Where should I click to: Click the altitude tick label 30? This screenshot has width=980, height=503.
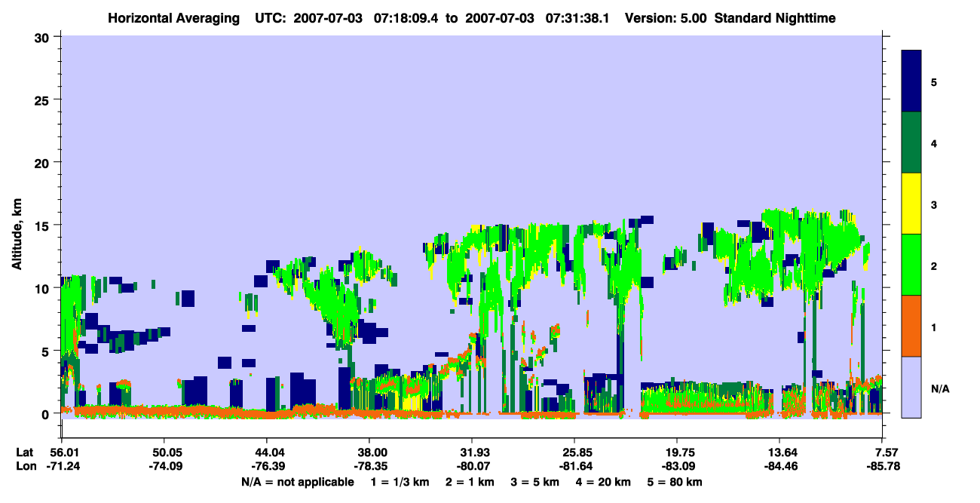point(44,37)
